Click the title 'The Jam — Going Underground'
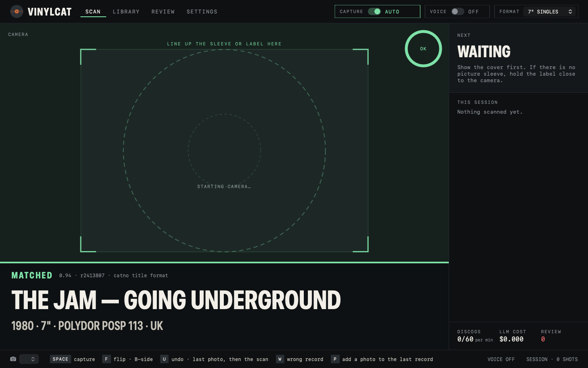The image size is (588, 368). 176,300
